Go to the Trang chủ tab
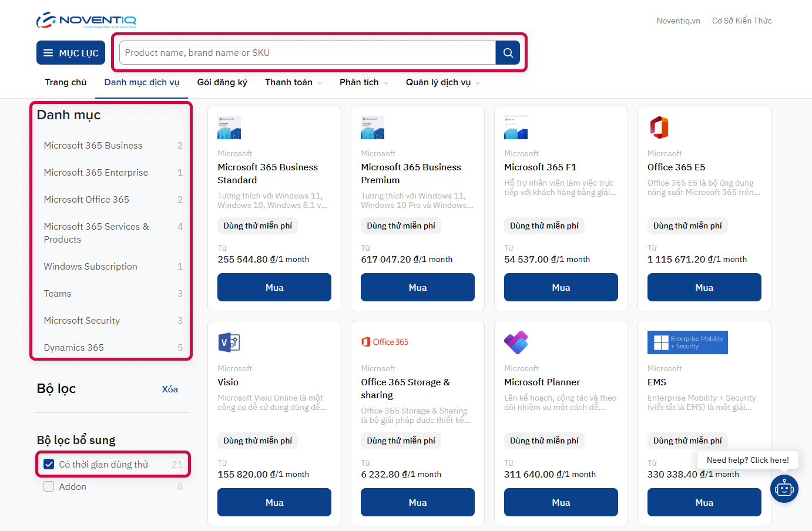 pos(66,82)
